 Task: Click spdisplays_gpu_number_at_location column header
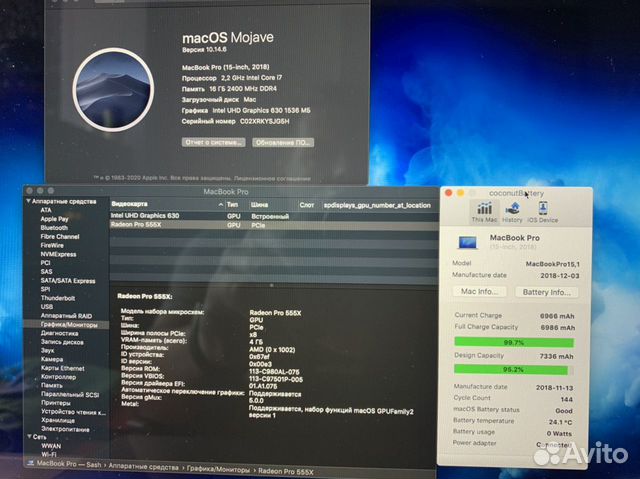pos(377,205)
